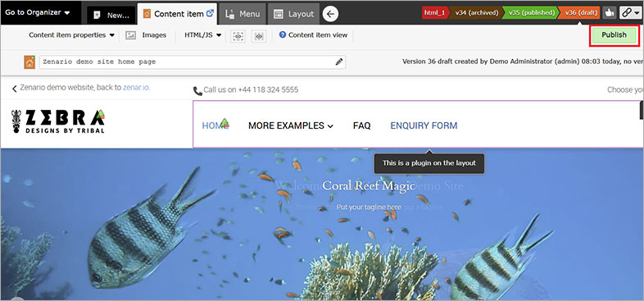This screenshot has width=644, height=301.
Task: Expand the MORE EXAMPLES menu
Action: click(290, 125)
